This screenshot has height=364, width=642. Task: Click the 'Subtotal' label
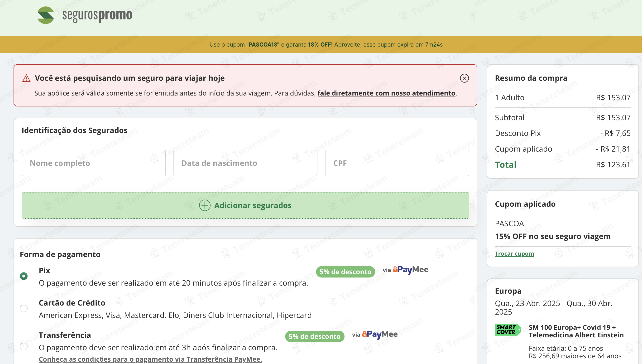point(509,118)
